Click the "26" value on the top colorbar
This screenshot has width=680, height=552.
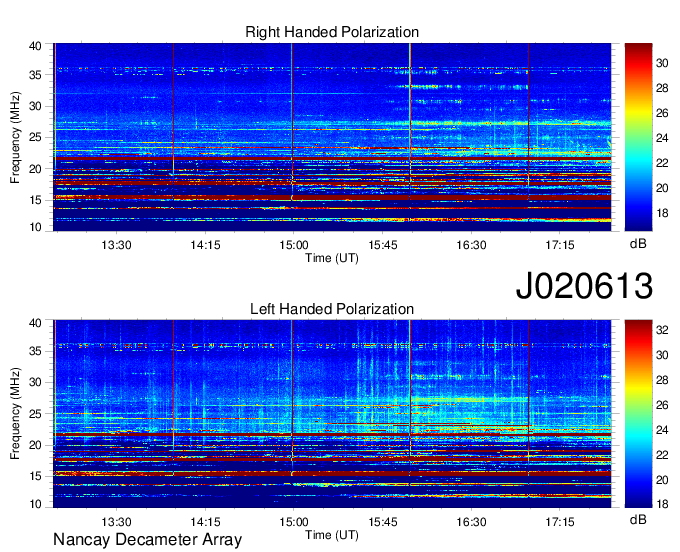pyautogui.click(x=662, y=113)
